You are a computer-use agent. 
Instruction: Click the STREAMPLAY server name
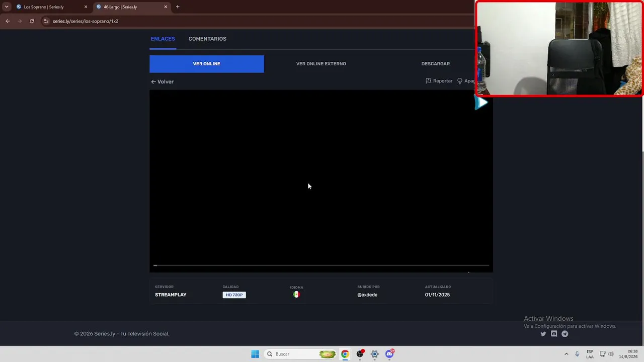[x=171, y=295]
